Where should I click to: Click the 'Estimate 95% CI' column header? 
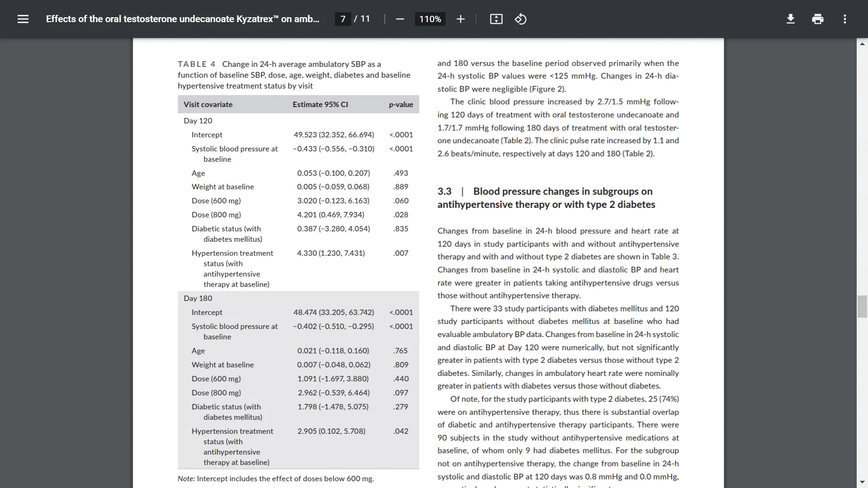tap(320, 104)
